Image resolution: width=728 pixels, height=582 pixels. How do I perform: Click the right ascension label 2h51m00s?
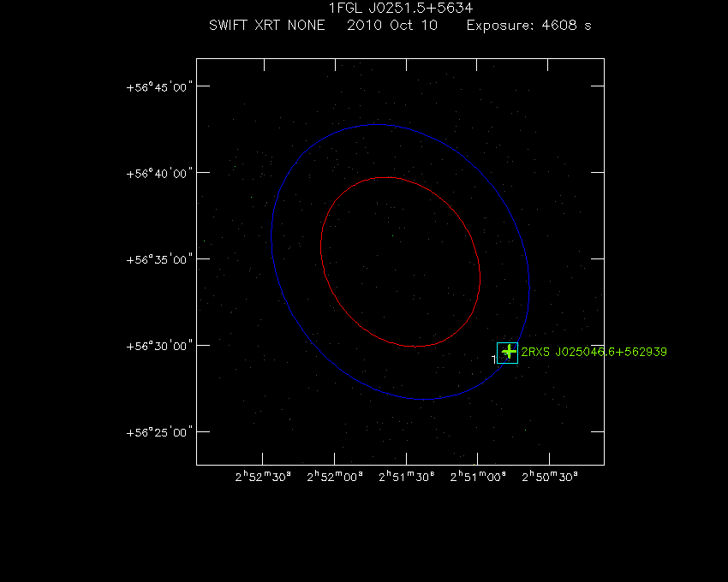478,477
